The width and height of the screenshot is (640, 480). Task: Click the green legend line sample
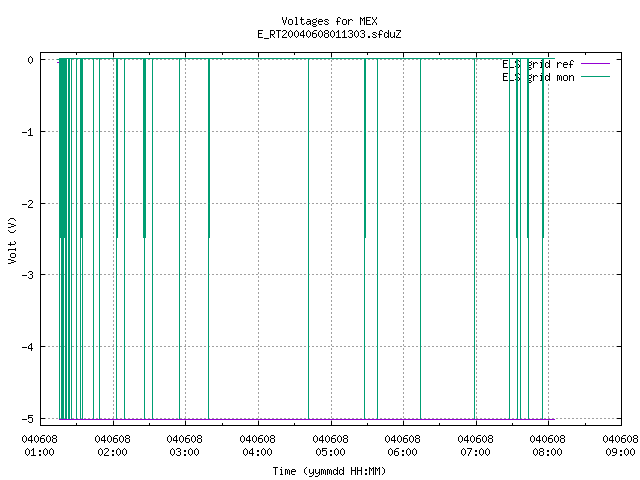pos(595,77)
